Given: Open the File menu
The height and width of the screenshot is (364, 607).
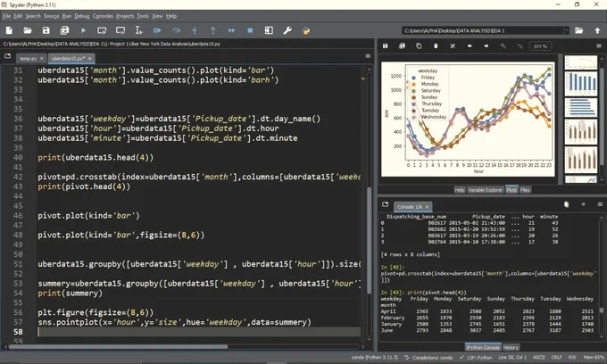Looking at the screenshot, I should [x=6, y=16].
